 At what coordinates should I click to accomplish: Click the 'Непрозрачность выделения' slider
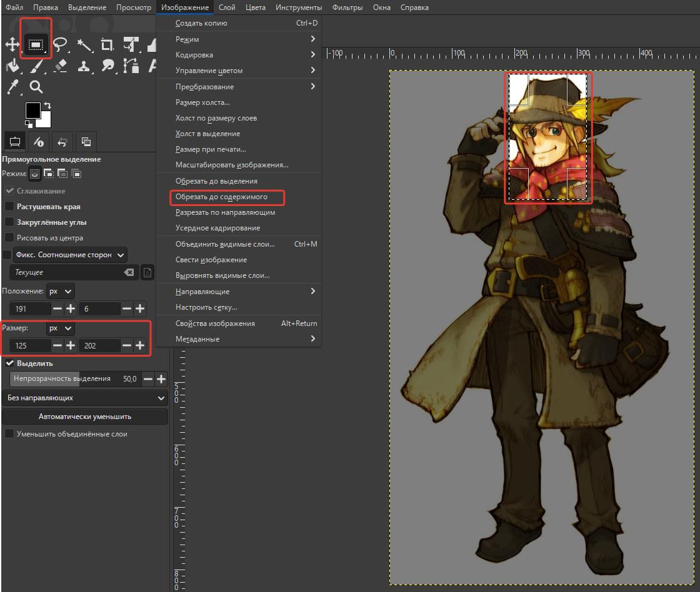click(75, 379)
